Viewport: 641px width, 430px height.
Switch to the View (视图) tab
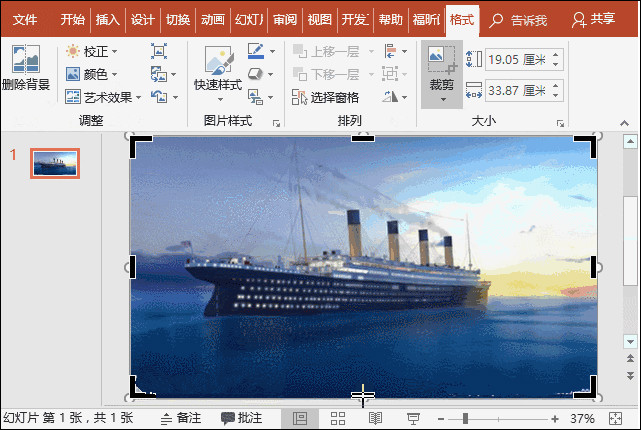tap(320, 19)
